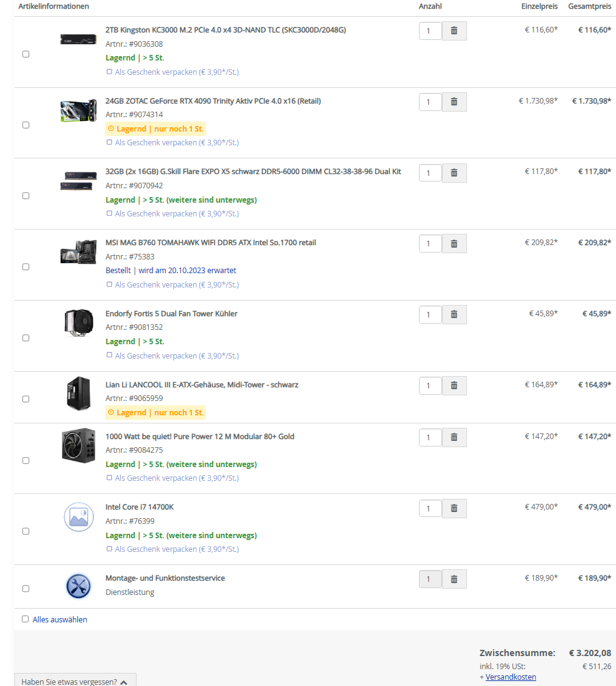The image size is (616, 686).
Task: Tick the Lian Li LANCOOL III row checkbox
Action: (x=26, y=399)
